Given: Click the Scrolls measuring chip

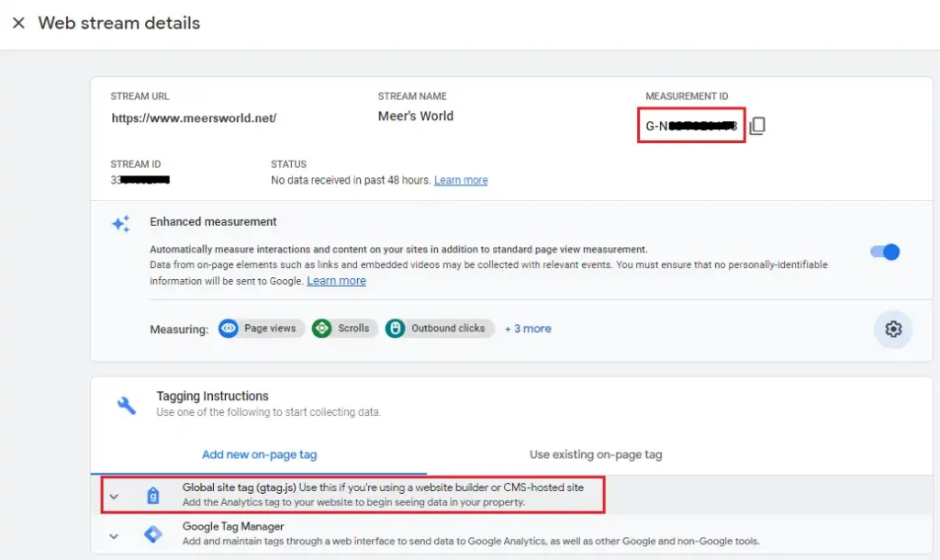Looking at the screenshot, I should click(x=344, y=329).
